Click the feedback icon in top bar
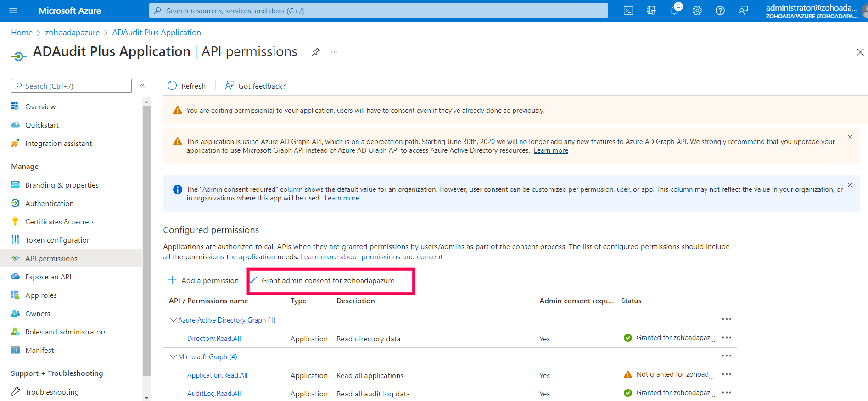This screenshot has width=868, height=401. pos(743,11)
